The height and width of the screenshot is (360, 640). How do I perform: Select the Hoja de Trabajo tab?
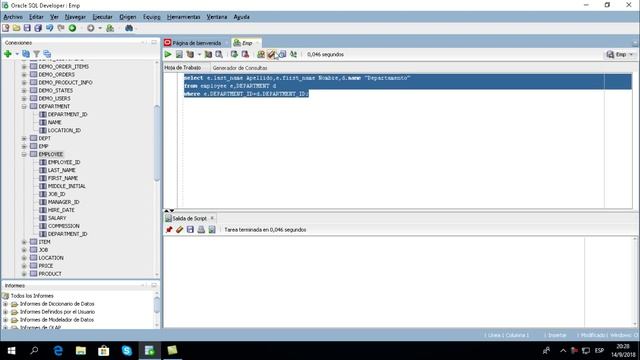click(x=182, y=68)
